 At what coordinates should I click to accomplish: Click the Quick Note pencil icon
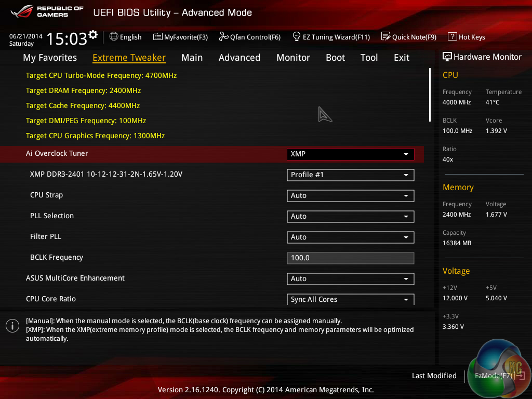tap(386, 36)
